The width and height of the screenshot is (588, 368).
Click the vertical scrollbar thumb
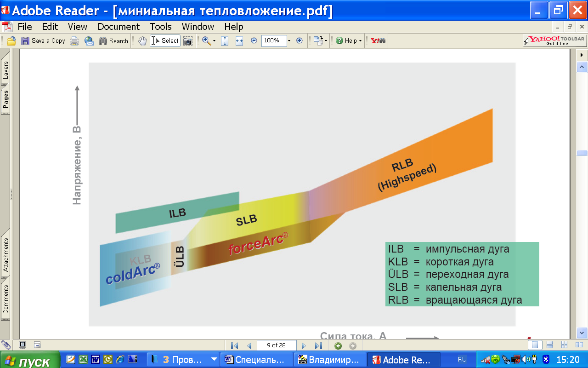point(582,153)
